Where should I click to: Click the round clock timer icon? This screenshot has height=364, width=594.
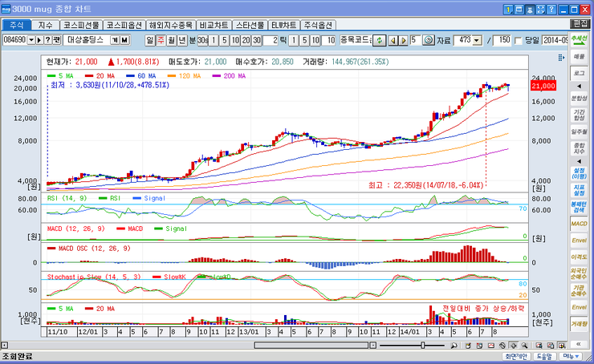tap(429, 40)
